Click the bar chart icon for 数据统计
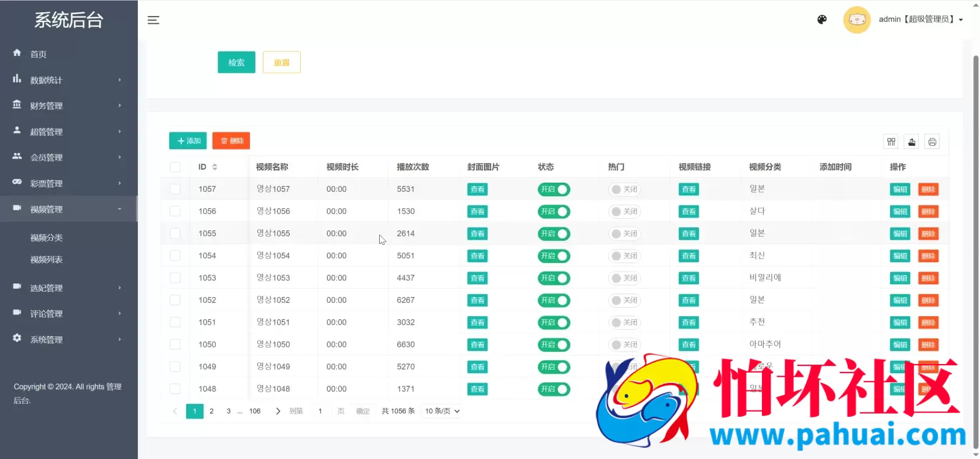The image size is (980, 459). pyautogui.click(x=17, y=78)
